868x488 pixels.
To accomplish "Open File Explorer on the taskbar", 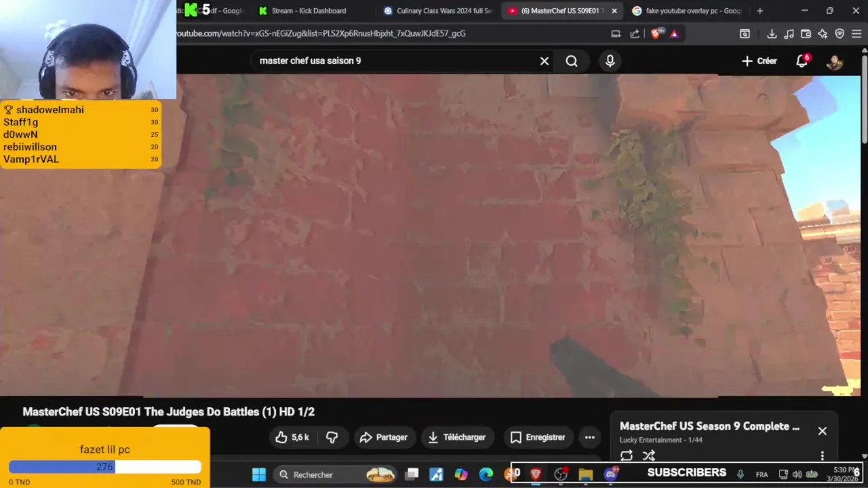I will 585,474.
